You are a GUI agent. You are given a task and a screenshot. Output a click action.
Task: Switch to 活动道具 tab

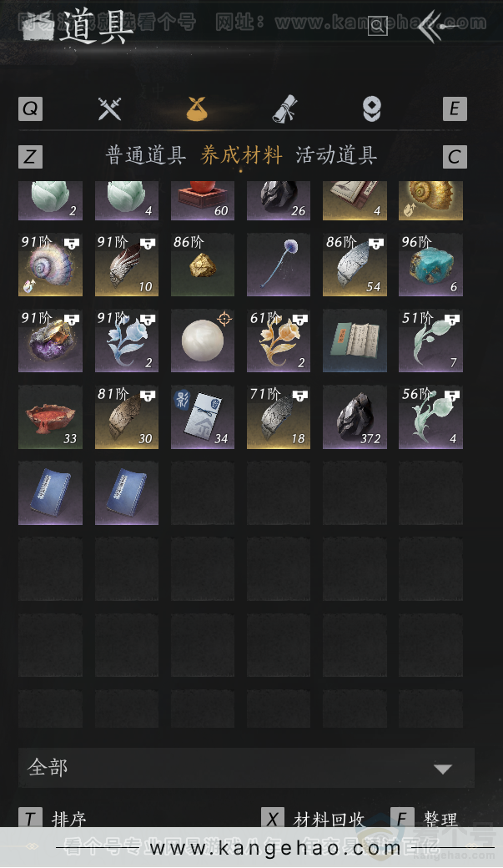(x=336, y=155)
